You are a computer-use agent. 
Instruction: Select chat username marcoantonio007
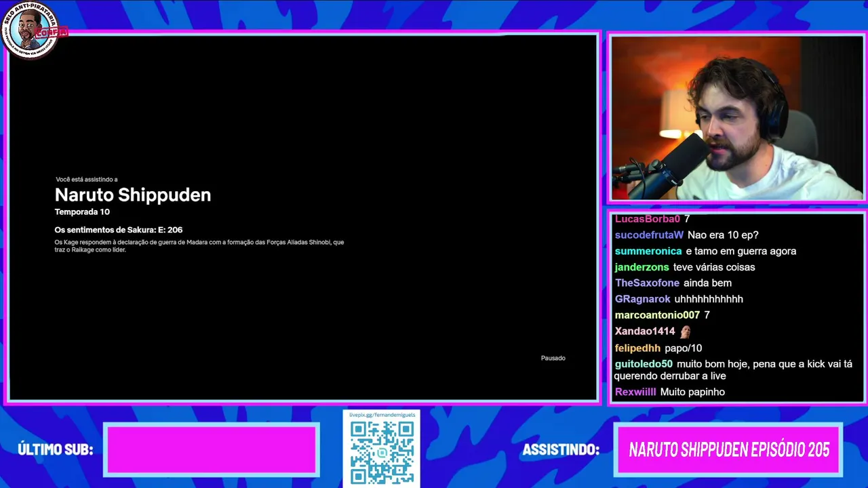[657, 315]
